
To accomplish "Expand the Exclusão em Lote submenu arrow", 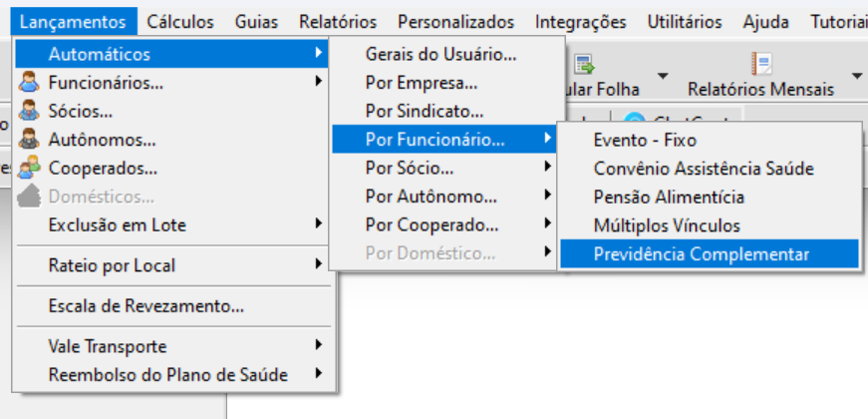I will [318, 223].
